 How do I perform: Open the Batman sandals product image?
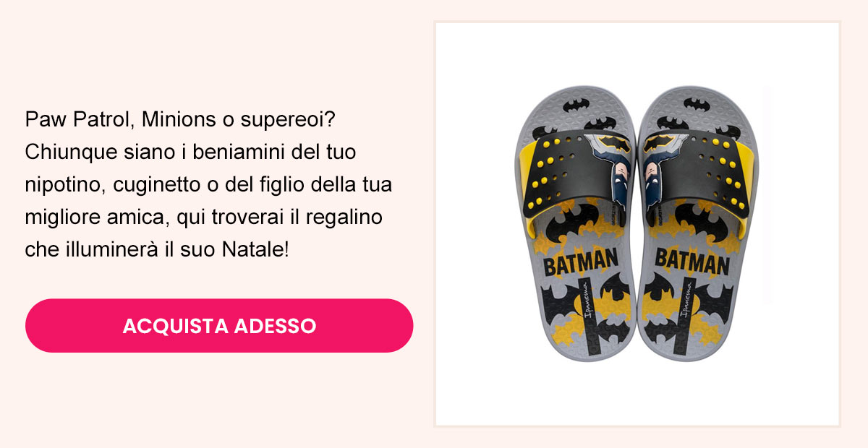pyautogui.click(x=637, y=225)
